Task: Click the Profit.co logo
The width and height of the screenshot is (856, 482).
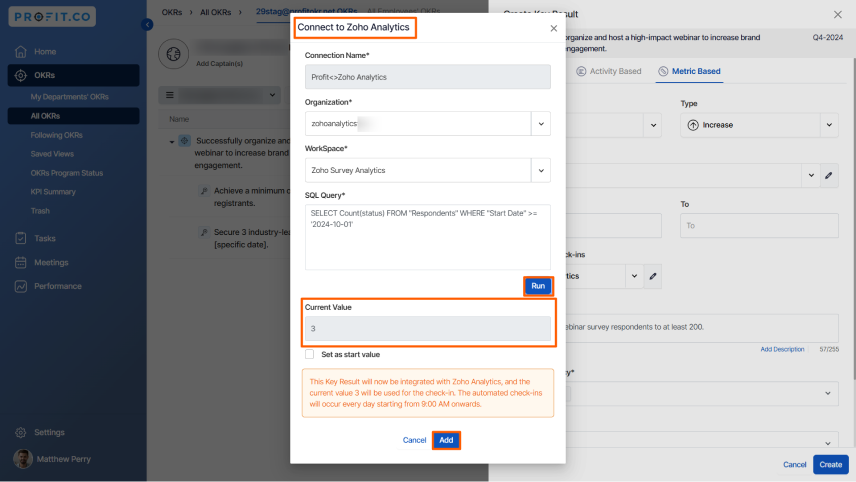Action: click(x=52, y=16)
